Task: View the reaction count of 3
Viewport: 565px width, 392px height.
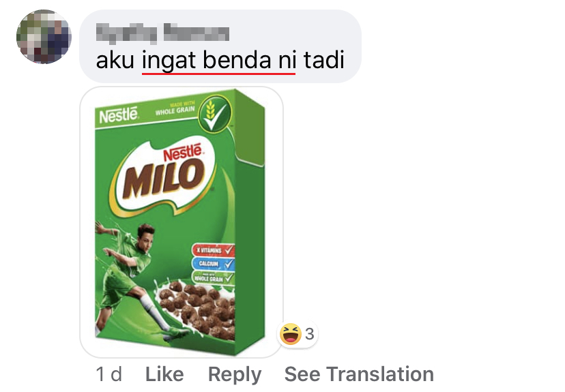Action: click(x=310, y=334)
